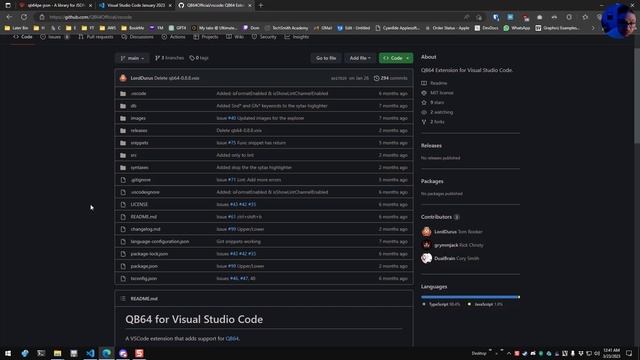This screenshot has height=360, width=640.
Task: Open Visual Studio Code from taskbar
Action: click(90, 353)
